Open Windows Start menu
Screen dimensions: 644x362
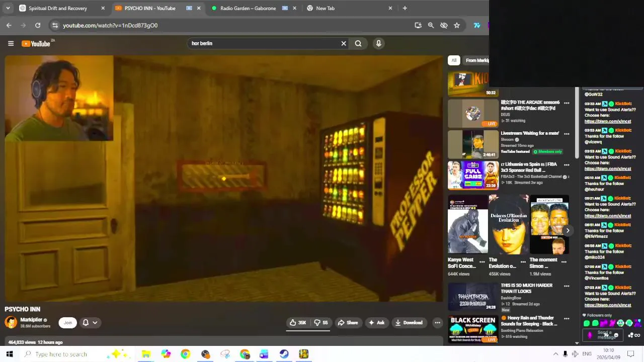[9, 354]
